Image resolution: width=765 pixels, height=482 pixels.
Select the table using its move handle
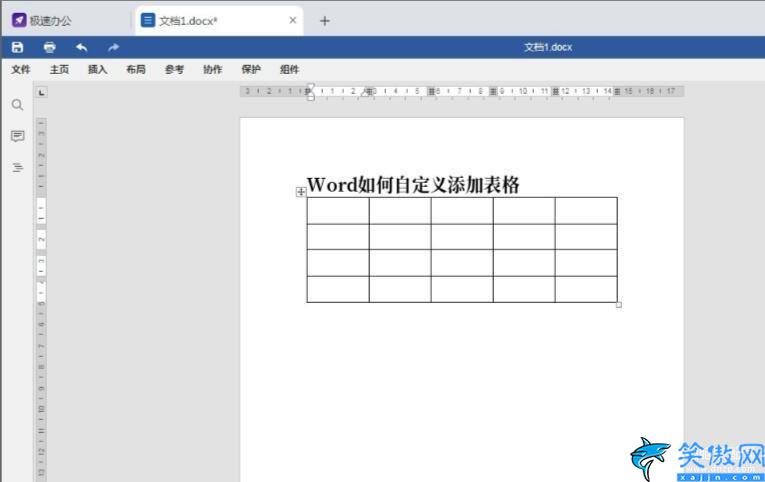click(x=301, y=192)
